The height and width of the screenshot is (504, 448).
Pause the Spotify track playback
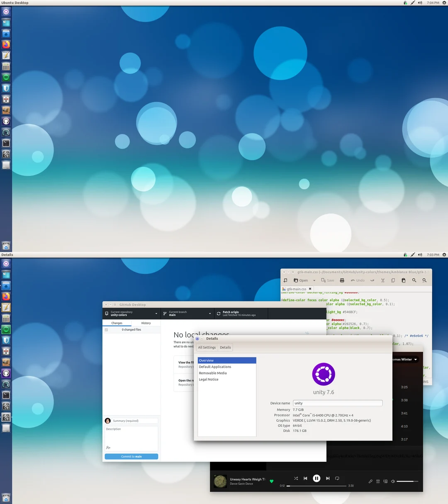pyautogui.click(x=317, y=478)
